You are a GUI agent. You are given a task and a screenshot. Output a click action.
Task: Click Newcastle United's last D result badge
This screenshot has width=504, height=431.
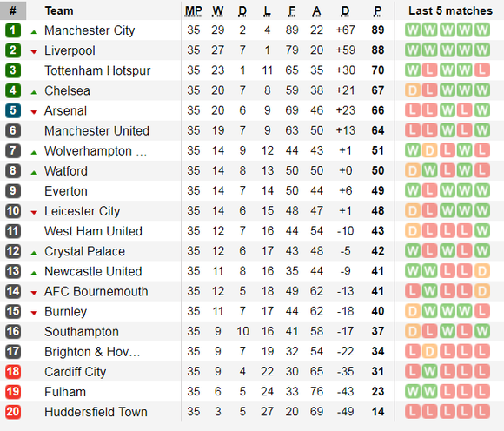(482, 271)
